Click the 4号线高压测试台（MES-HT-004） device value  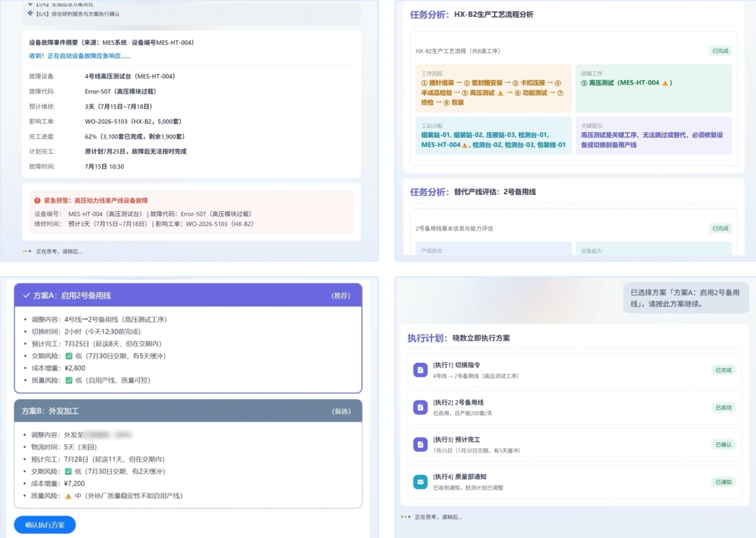129,76
